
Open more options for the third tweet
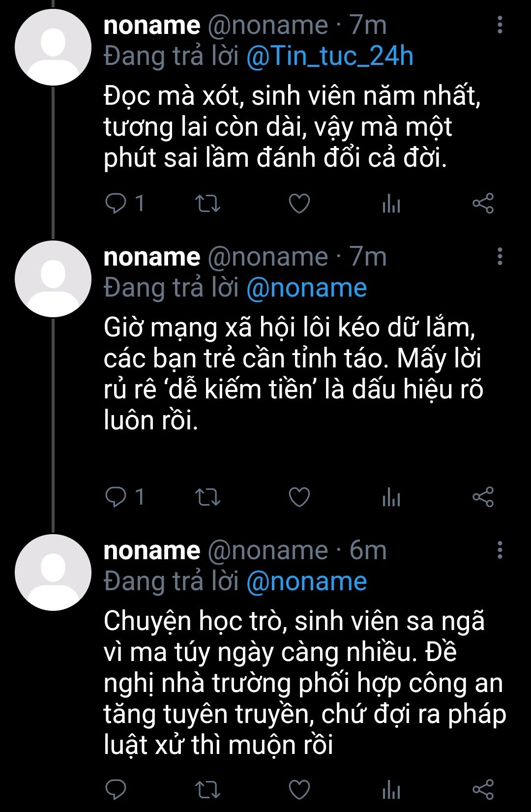click(500, 550)
